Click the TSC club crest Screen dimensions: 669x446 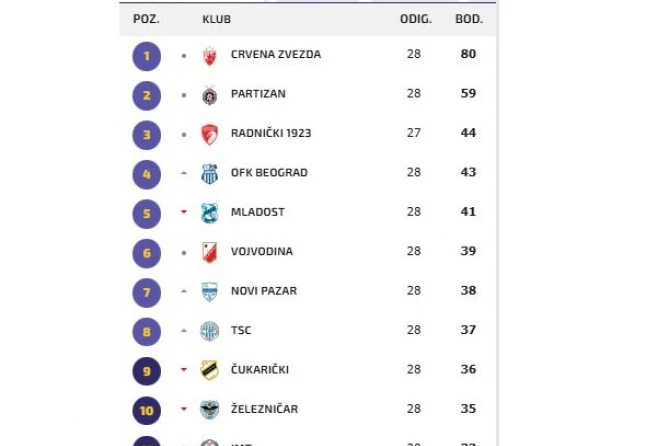pos(210,330)
